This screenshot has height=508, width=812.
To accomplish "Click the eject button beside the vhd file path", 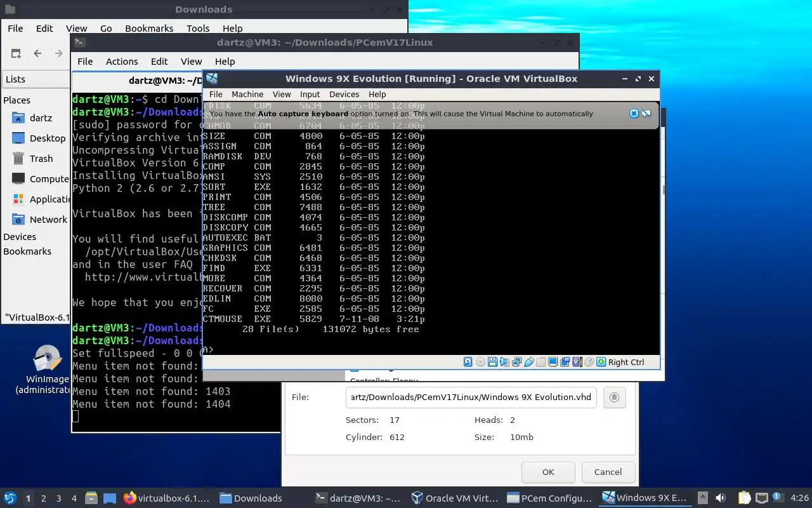I will [x=614, y=398].
